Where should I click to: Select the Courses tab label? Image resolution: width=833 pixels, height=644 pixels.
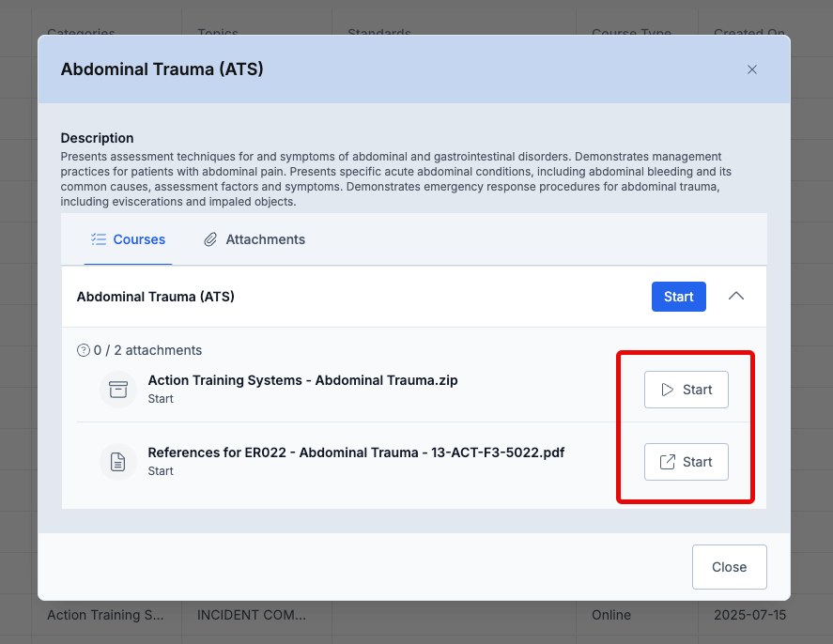[139, 239]
